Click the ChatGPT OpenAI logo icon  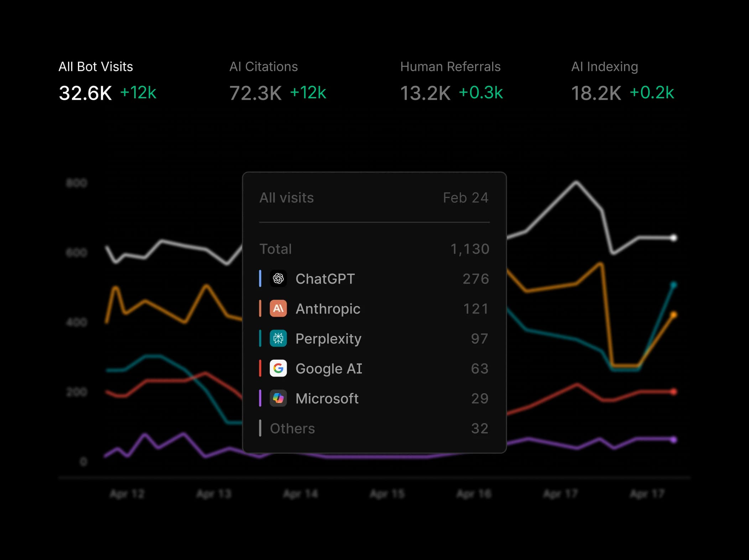coord(279,279)
